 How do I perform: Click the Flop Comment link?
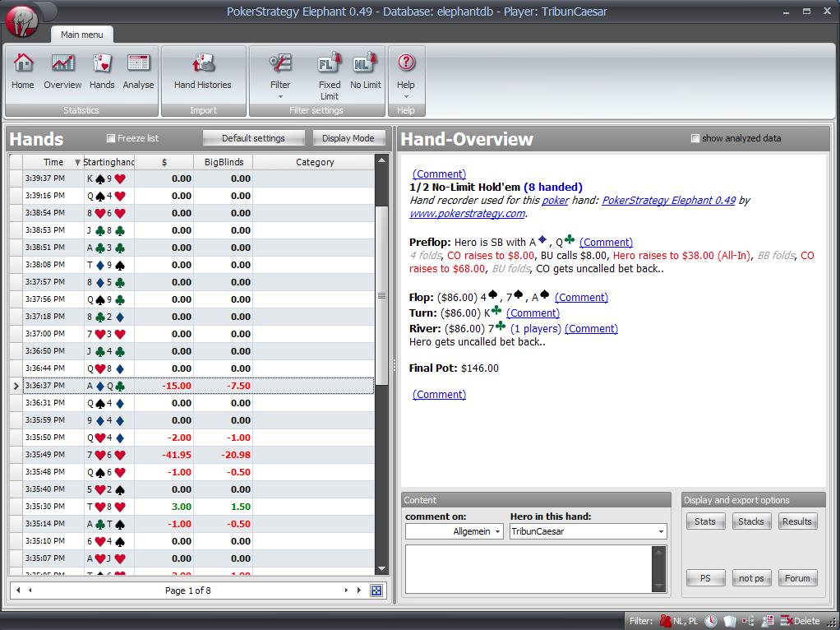tap(581, 297)
